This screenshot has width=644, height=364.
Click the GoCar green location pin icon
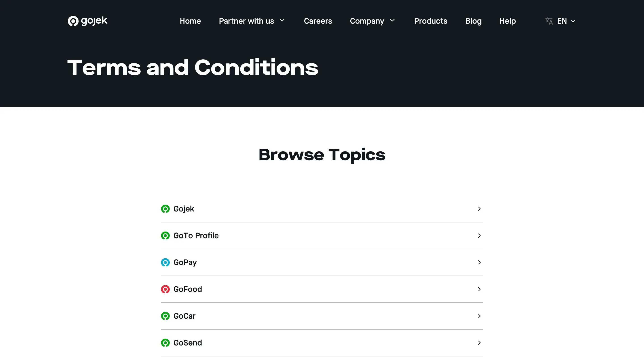[165, 315]
